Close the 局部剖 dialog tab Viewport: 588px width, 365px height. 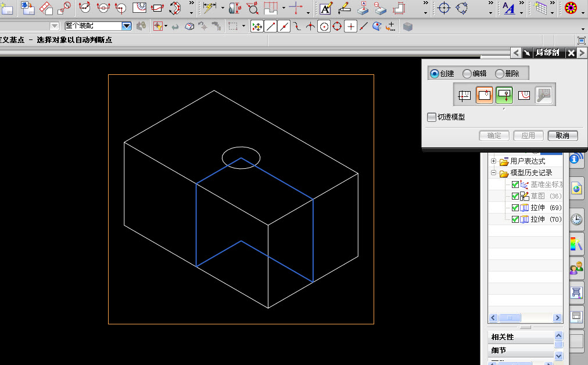(x=571, y=53)
